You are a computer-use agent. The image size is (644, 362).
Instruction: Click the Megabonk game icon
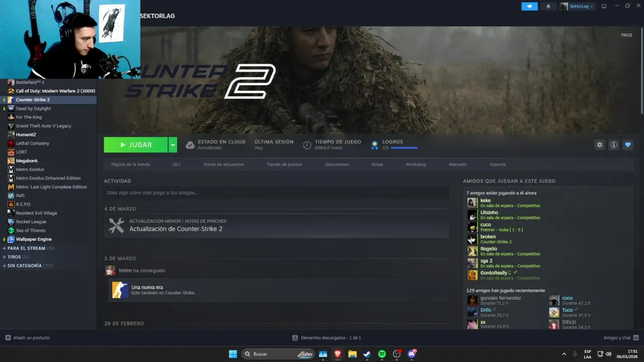[11, 161]
